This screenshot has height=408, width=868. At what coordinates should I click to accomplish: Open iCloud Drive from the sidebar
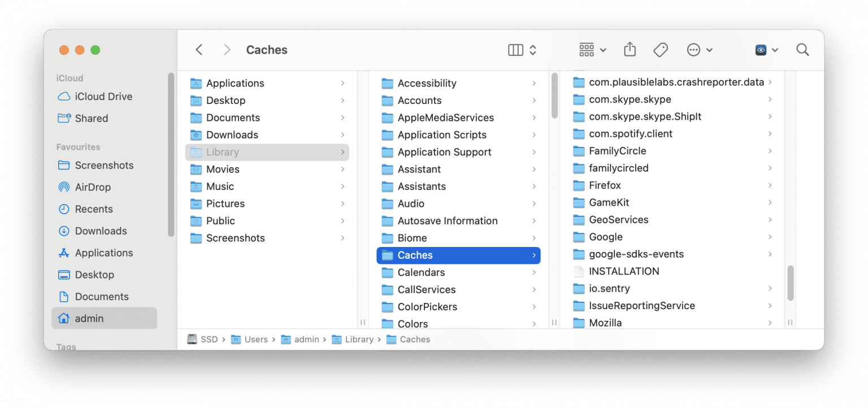[101, 96]
